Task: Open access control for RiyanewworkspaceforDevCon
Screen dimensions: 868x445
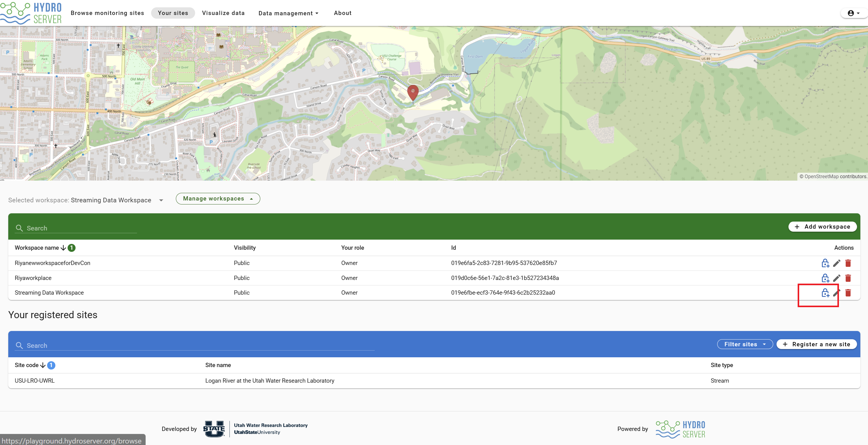Action: [825, 263]
